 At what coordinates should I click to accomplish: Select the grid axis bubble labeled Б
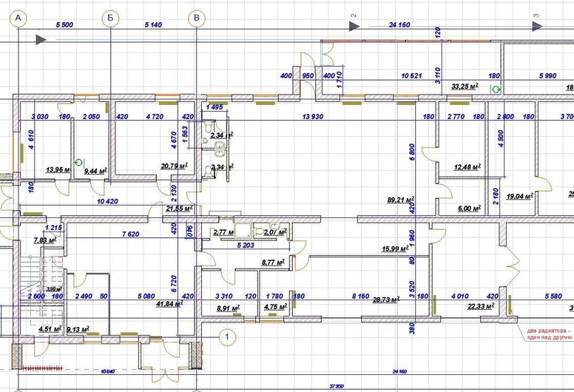coord(109,17)
